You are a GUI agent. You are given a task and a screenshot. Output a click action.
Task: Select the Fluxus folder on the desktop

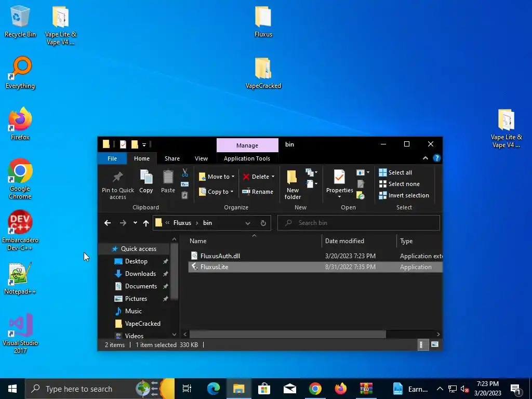(x=263, y=21)
